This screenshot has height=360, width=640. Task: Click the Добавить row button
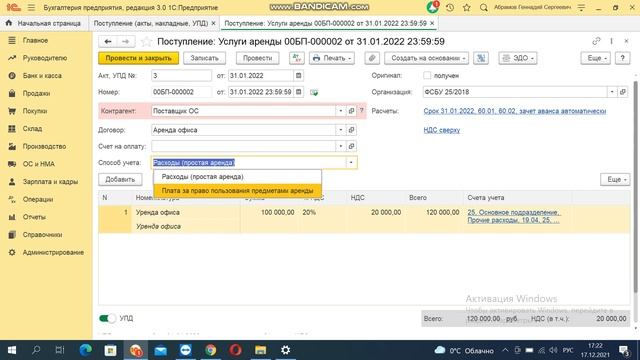click(x=120, y=179)
